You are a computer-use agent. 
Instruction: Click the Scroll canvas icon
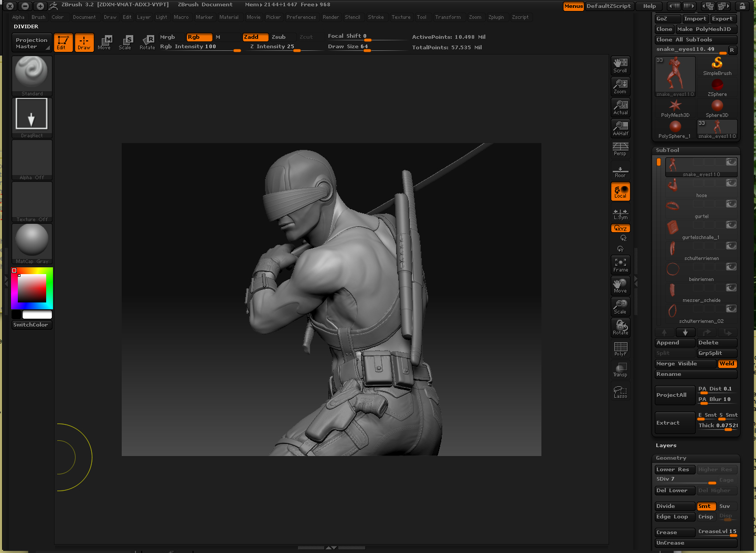(620, 66)
